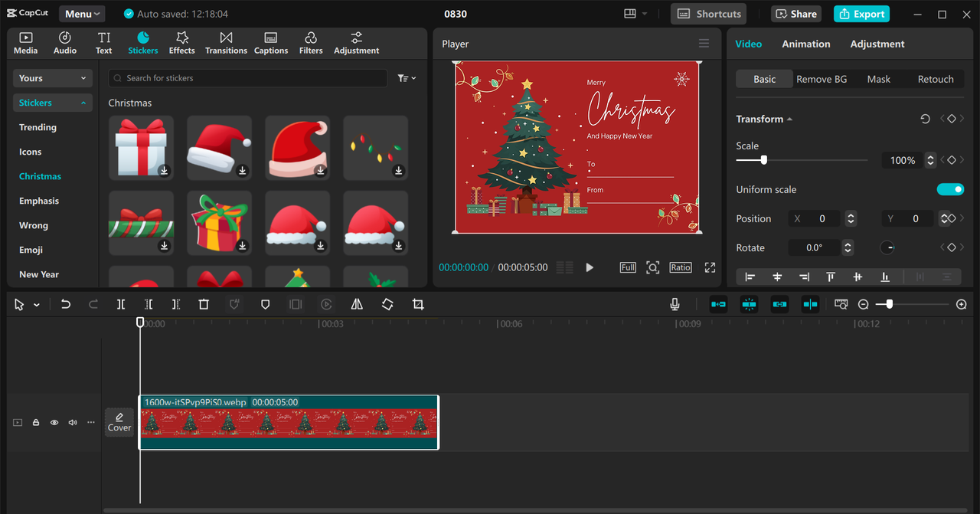This screenshot has height=514, width=980.
Task: Click the align top icon
Action: (x=831, y=277)
